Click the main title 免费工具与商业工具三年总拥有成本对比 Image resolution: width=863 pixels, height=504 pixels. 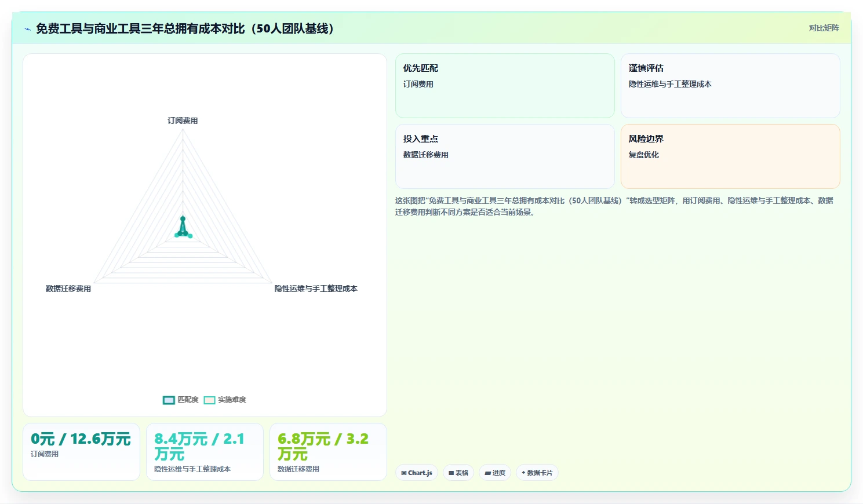[x=185, y=28]
